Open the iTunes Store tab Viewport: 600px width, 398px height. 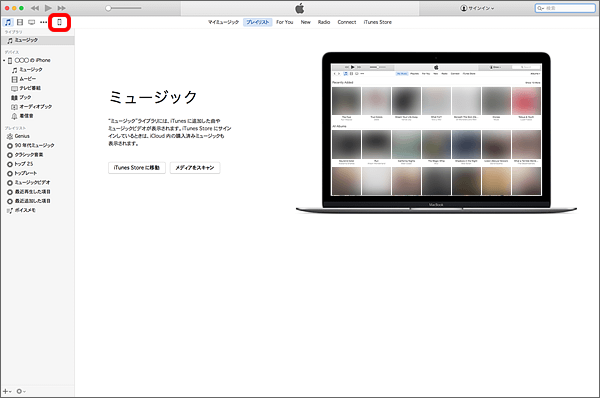point(377,22)
